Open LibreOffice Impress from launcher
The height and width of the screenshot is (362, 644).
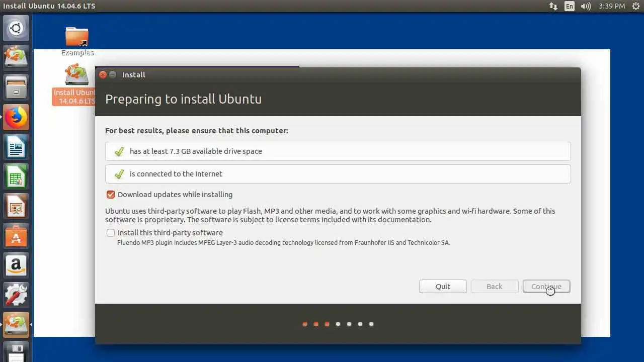(16, 206)
